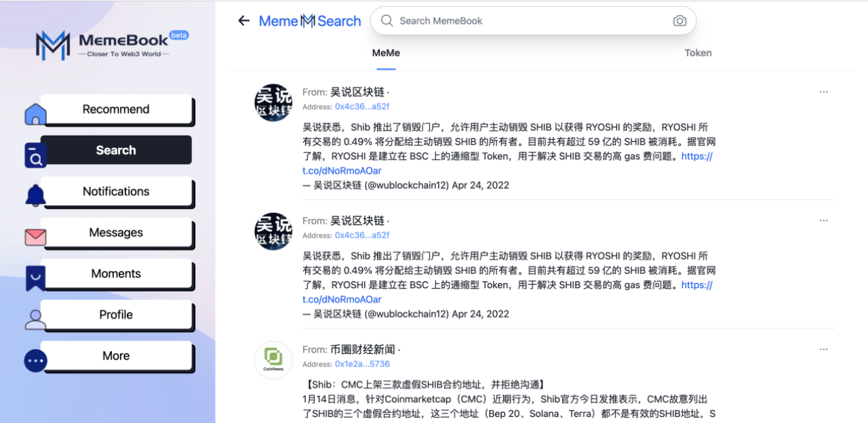Switch to the Token tab

[x=698, y=53]
